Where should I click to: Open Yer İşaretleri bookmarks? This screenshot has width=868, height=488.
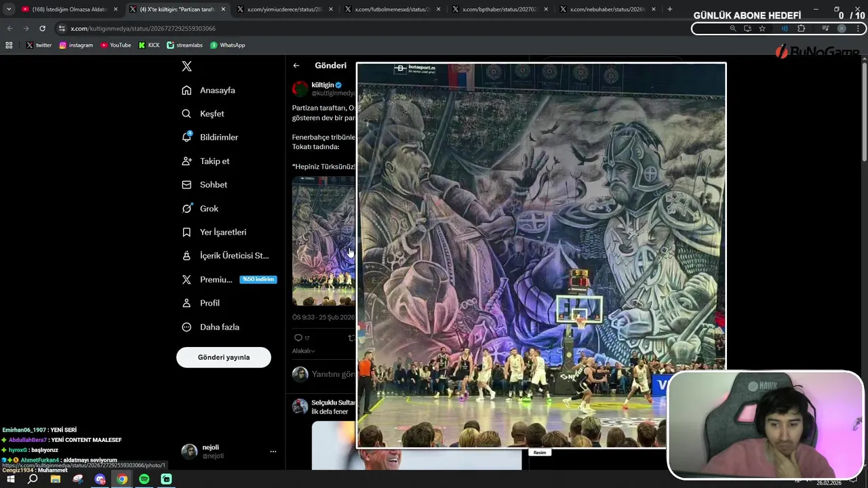point(214,232)
